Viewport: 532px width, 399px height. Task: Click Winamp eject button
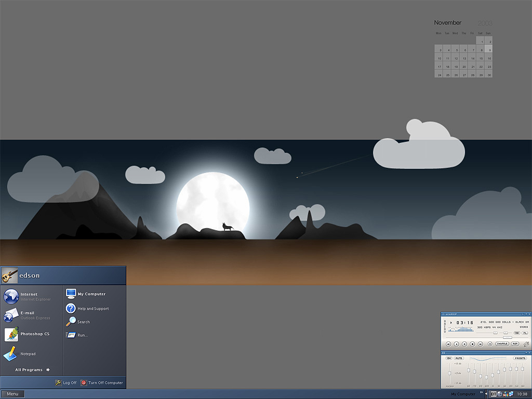pos(490,344)
